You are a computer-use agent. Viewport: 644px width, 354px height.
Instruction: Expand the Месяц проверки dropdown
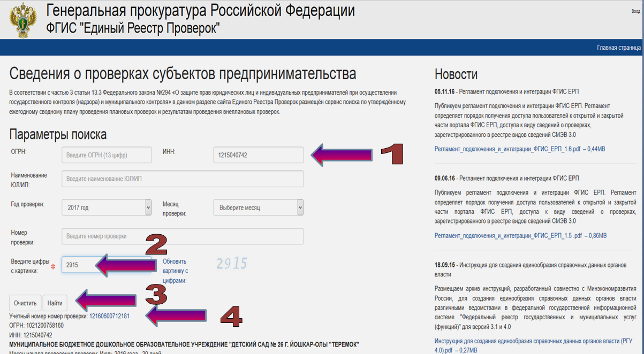point(258,207)
